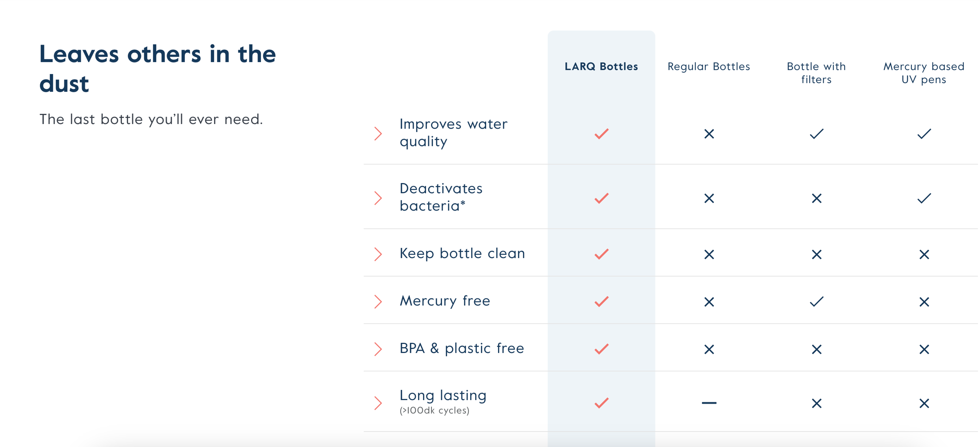
Task: Expand the Long lasting row chevron
Action: [378, 403]
